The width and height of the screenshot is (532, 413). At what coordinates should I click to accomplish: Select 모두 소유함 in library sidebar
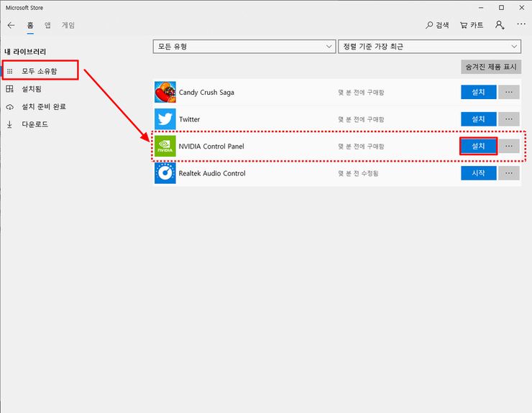pyautogui.click(x=40, y=71)
